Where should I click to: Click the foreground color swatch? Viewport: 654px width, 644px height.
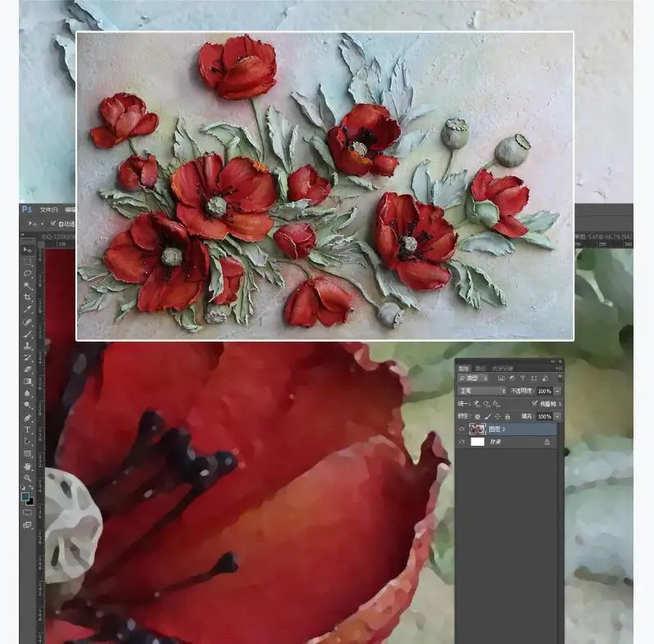click(x=25, y=495)
